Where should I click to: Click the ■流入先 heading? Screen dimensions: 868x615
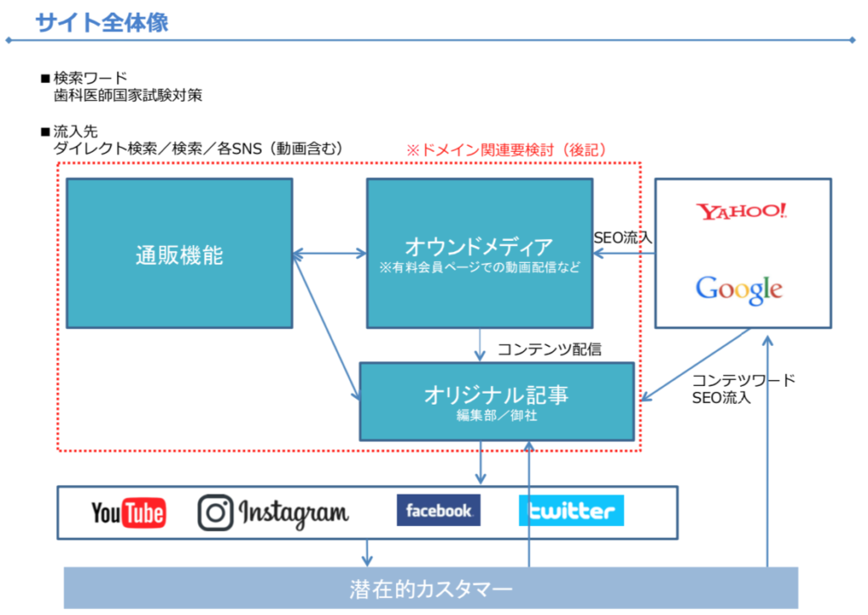70,131
